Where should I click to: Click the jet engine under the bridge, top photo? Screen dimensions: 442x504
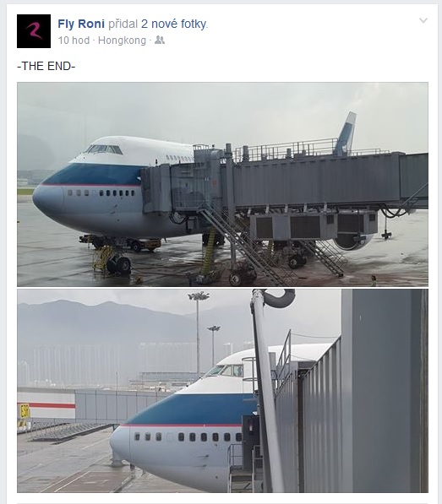point(353,240)
